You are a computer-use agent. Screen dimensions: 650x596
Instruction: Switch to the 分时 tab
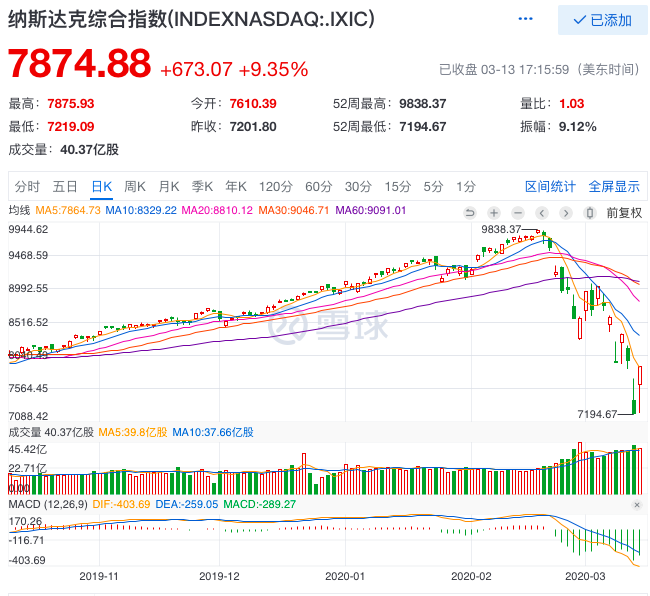[x=27, y=187]
